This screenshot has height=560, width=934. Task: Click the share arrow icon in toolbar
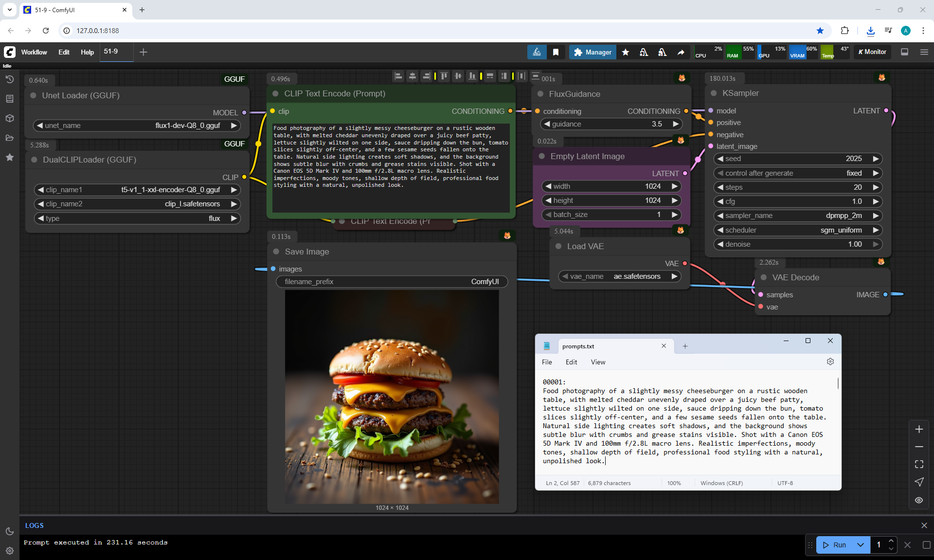681,52
